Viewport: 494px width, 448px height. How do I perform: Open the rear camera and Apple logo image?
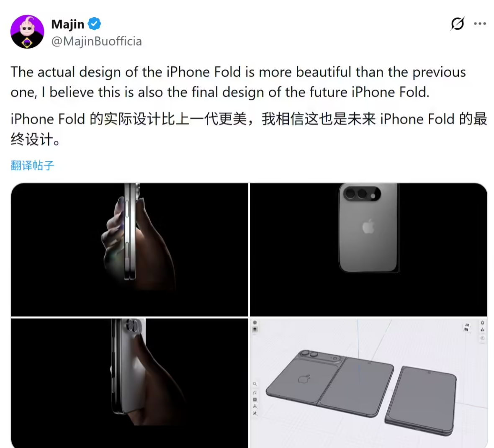368,249
